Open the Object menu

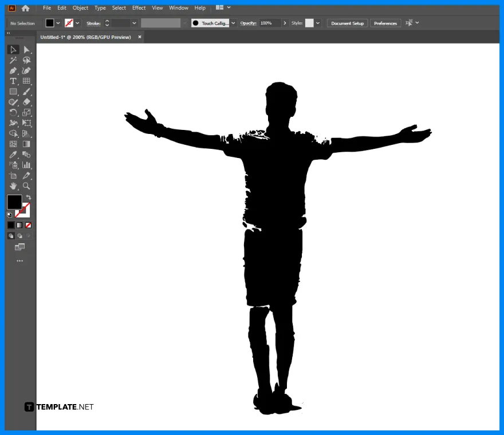coord(80,7)
